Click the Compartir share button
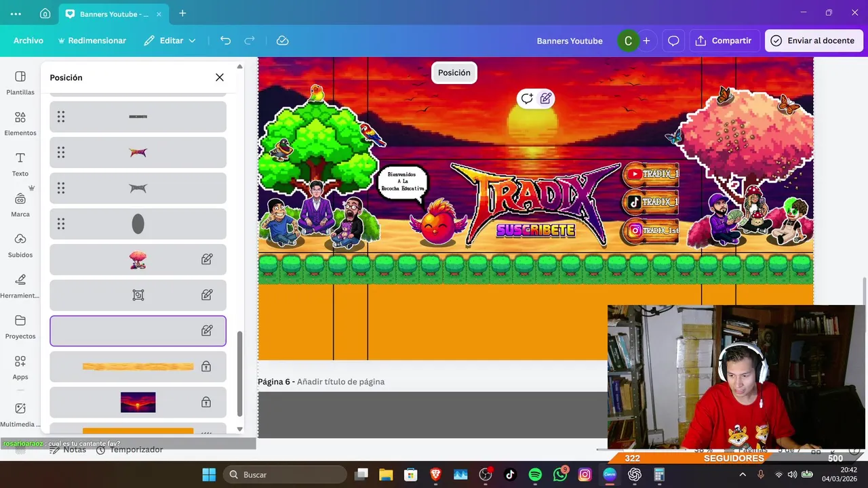868x488 pixels. 724,41
